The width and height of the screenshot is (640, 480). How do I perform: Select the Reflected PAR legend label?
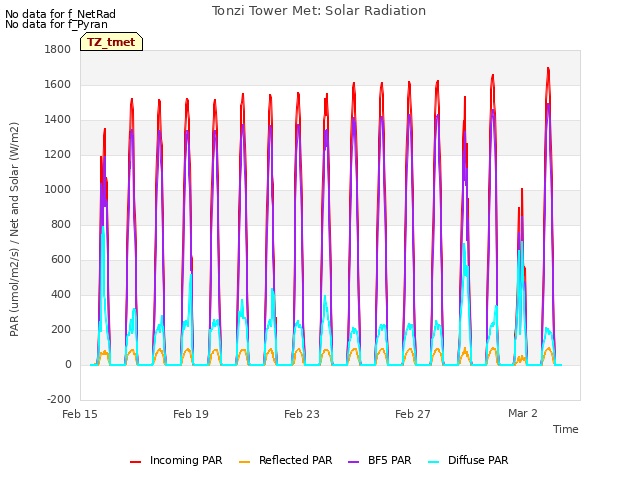click(x=296, y=460)
